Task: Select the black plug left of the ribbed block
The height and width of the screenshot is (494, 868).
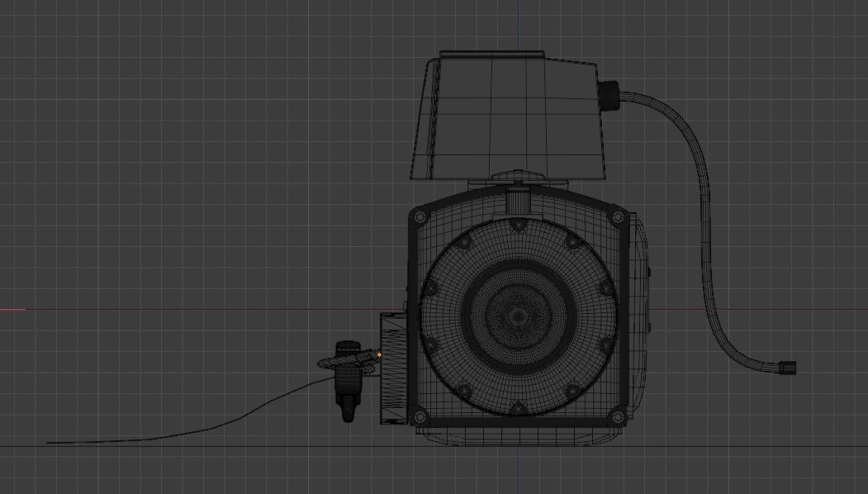Action: point(348,382)
